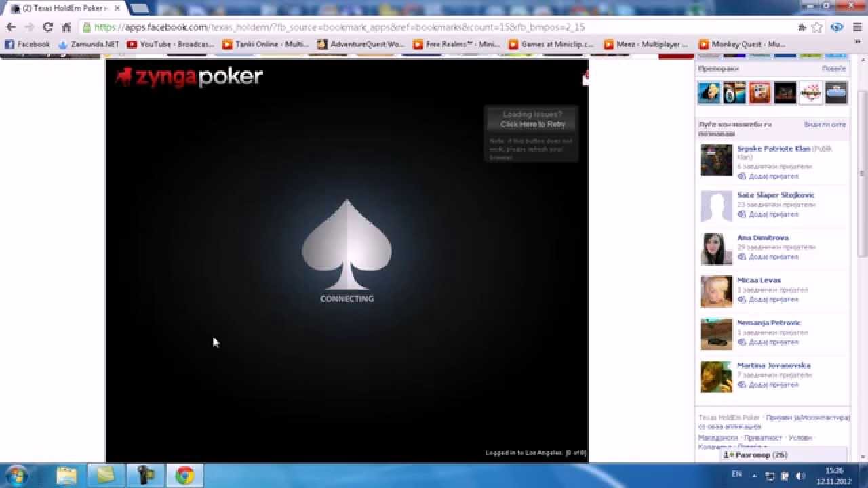This screenshot has height=488, width=868.
Task: Open second recommended app thumbnail with 8 ball
Action: pyautogui.click(x=734, y=93)
